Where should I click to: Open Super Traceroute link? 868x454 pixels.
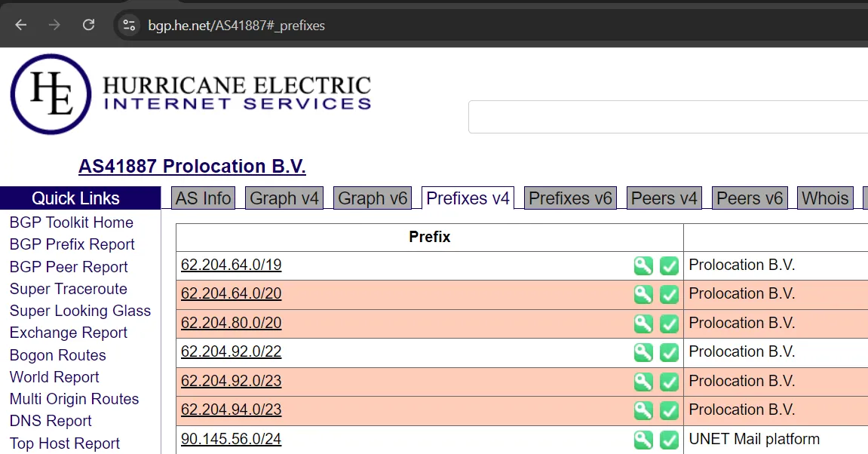click(x=68, y=289)
